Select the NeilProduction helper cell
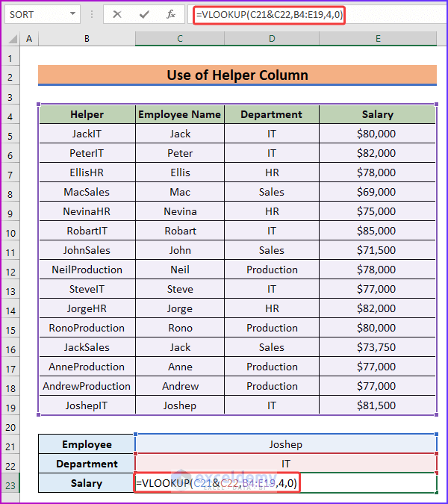The image size is (448, 504). pos(87,270)
